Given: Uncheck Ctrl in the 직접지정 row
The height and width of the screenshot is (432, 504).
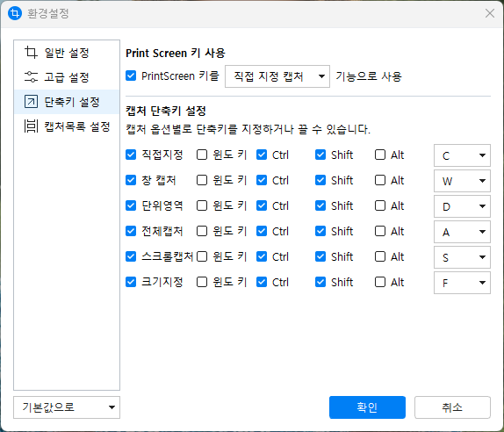Looking at the screenshot, I should [x=262, y=155].
